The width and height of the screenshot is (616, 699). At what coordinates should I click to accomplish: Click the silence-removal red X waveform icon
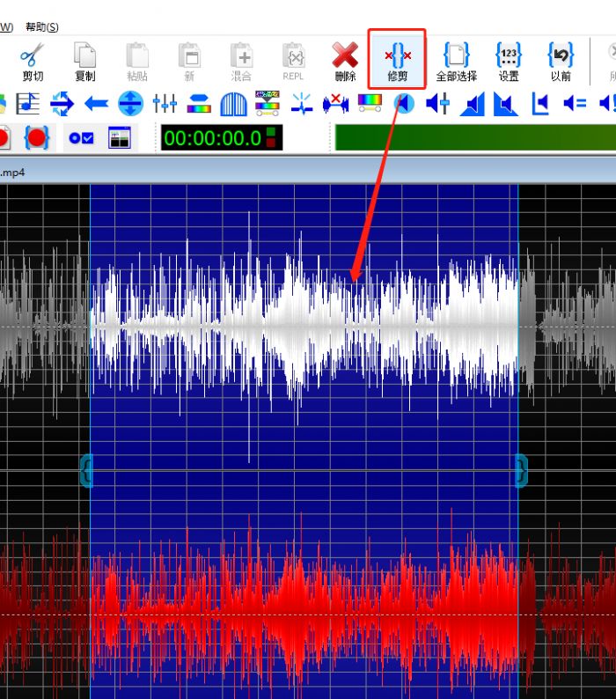[336, 104]
